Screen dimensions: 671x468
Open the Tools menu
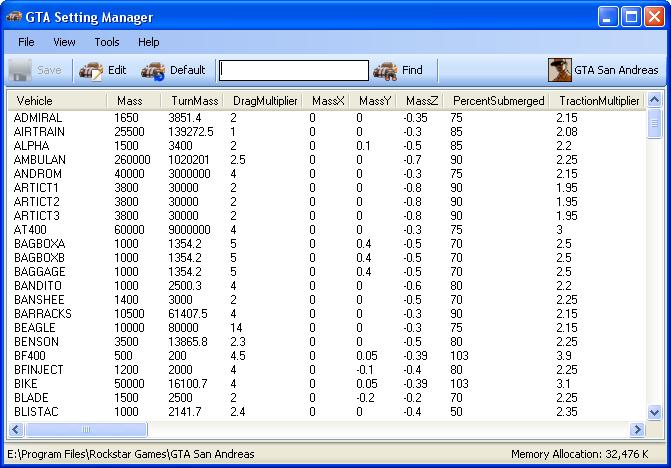click(x=107, y=42)
